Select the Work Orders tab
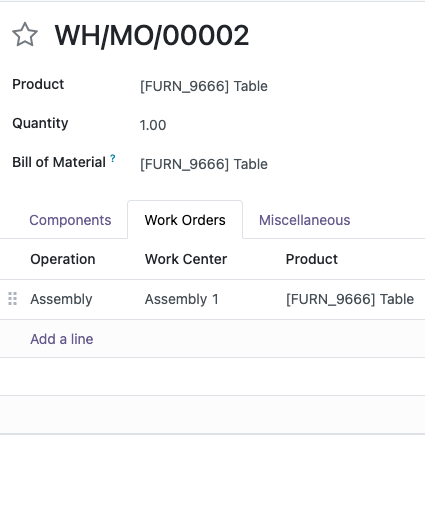Screen dimensions: 425x511 click(x=185, y=220)
